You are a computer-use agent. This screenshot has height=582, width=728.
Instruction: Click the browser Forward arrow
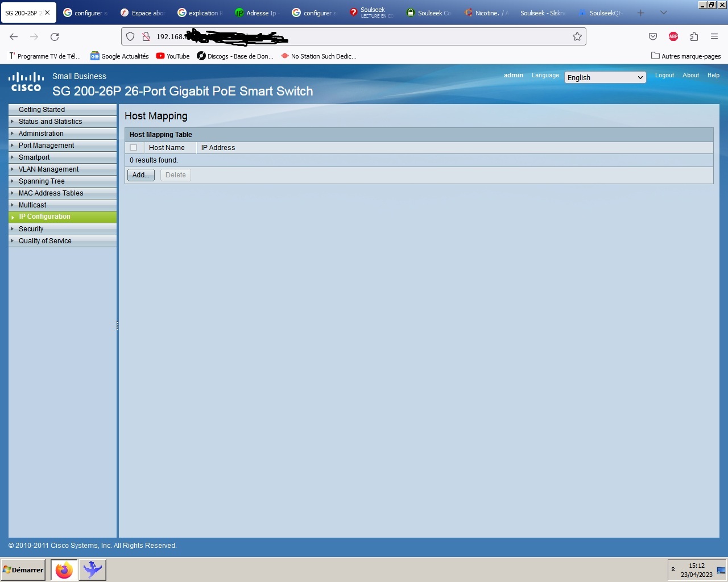34,36
